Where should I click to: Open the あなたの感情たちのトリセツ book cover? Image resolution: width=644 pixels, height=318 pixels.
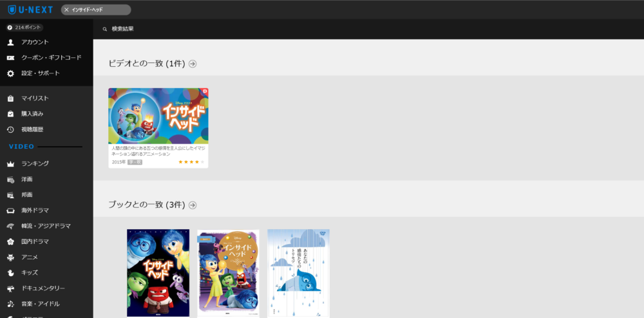(299, 273)
